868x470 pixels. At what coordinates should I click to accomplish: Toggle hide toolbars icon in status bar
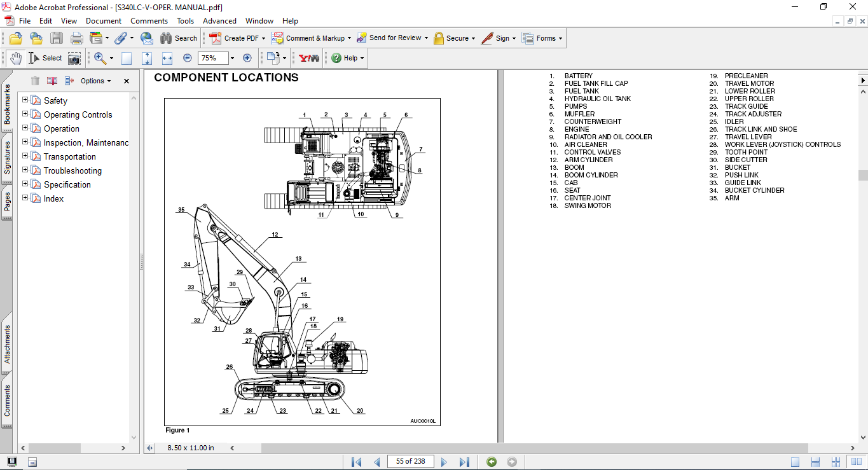coord(32,462)
